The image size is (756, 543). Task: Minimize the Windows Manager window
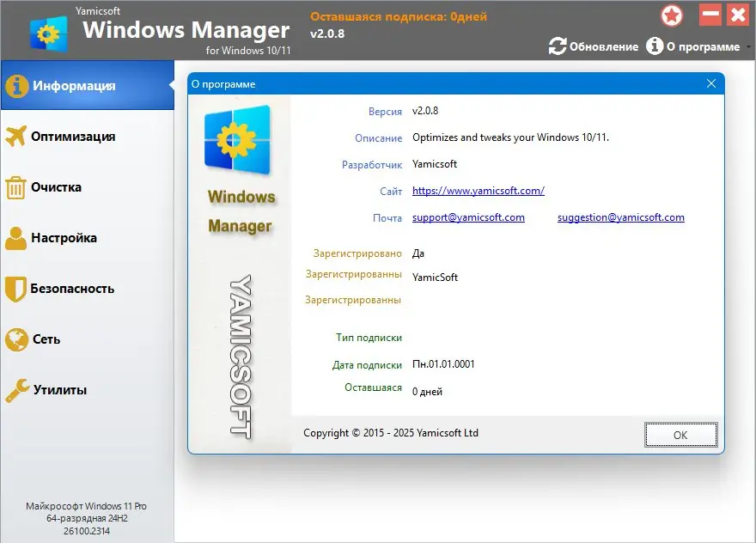[710, 15]
